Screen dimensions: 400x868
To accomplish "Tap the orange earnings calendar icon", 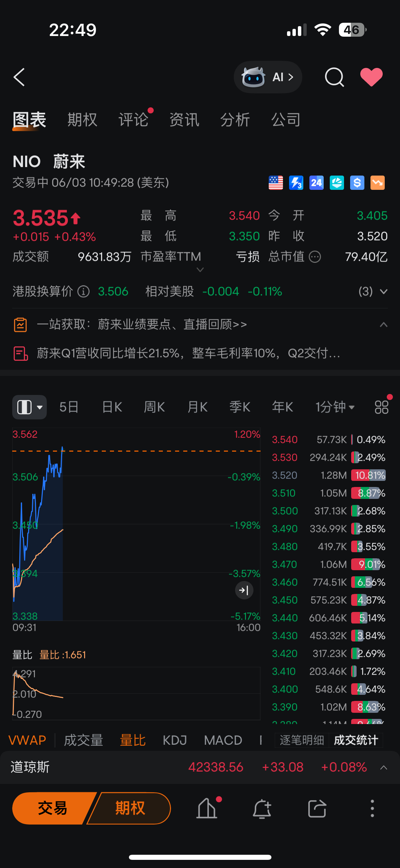I will tap(20, 325).
